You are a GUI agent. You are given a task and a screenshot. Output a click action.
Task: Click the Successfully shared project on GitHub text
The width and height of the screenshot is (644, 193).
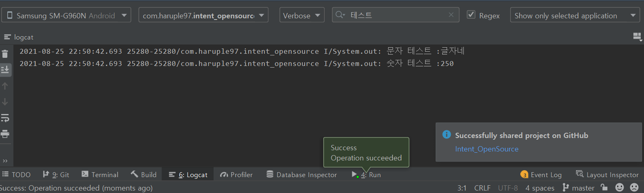point(522,136)
